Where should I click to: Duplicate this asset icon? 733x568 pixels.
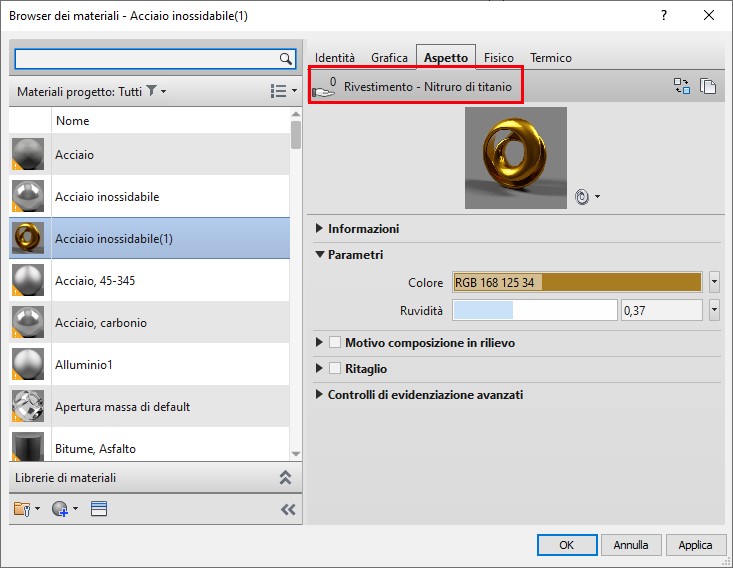pos(708,86)
